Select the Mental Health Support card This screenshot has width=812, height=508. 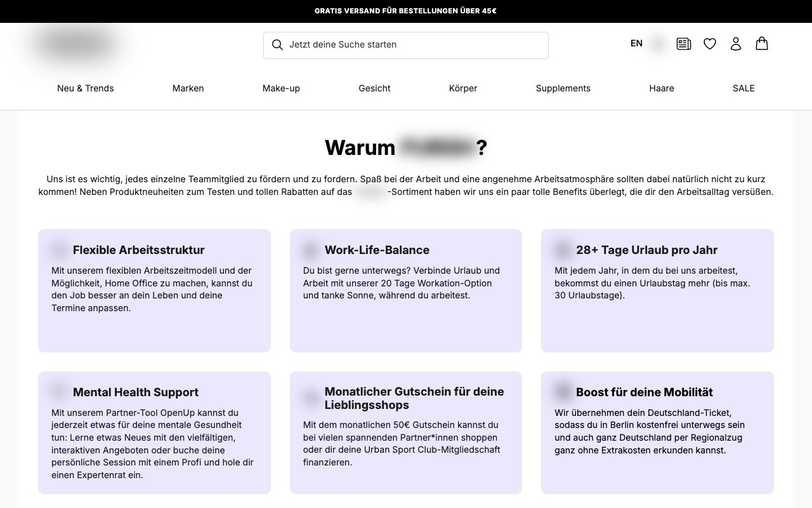(154, 432)
